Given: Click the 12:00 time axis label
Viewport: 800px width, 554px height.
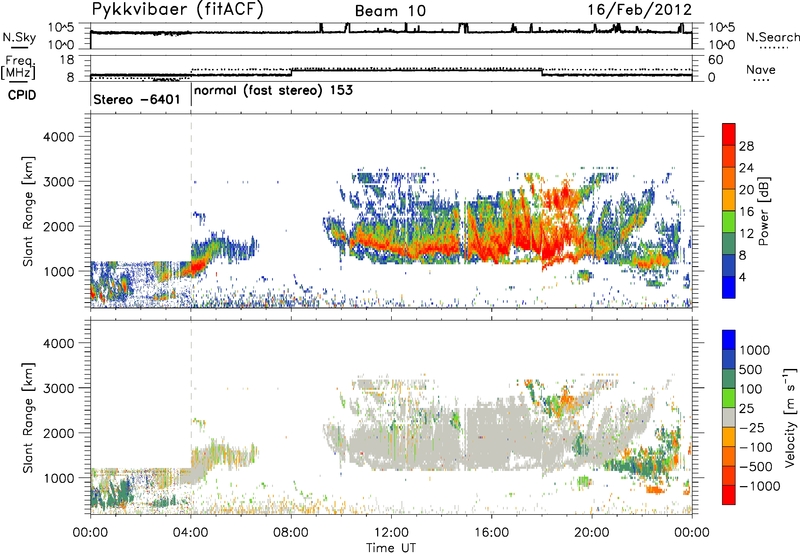Looking at the screenshot, I should (391, 533).
